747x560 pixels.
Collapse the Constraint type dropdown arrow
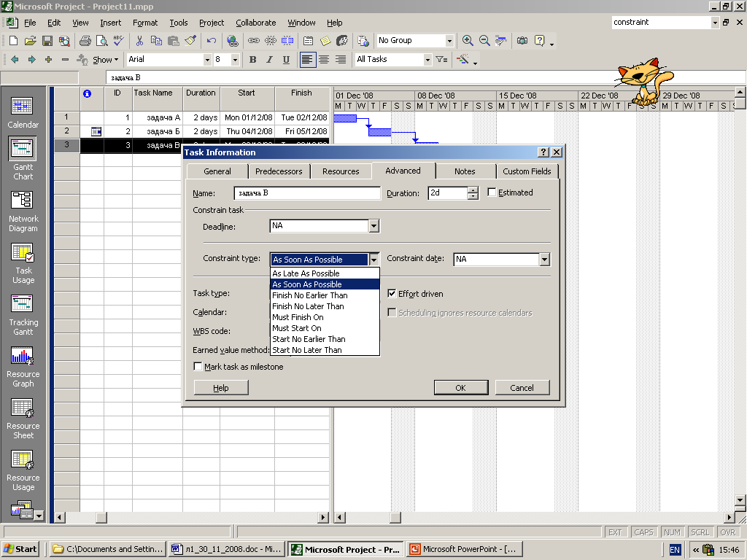point(374,260)
